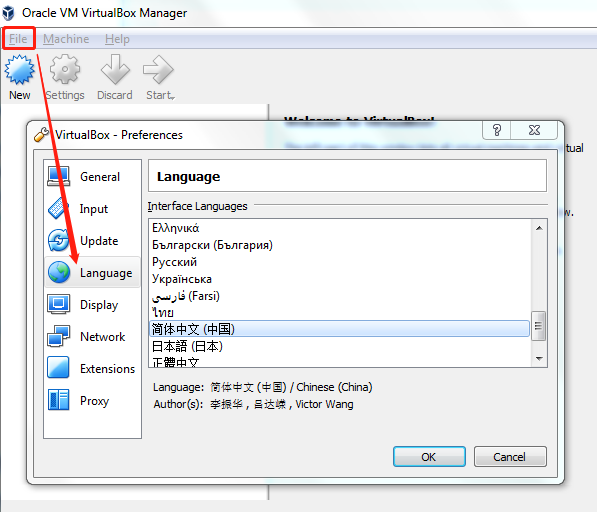The width and height of the screenshot is (597, 512).
Task: Open the Network preferences page
Action: coord(93,337)
